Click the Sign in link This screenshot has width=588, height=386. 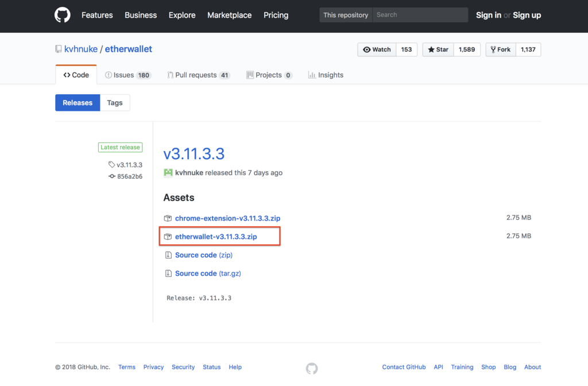pos(489,15)
